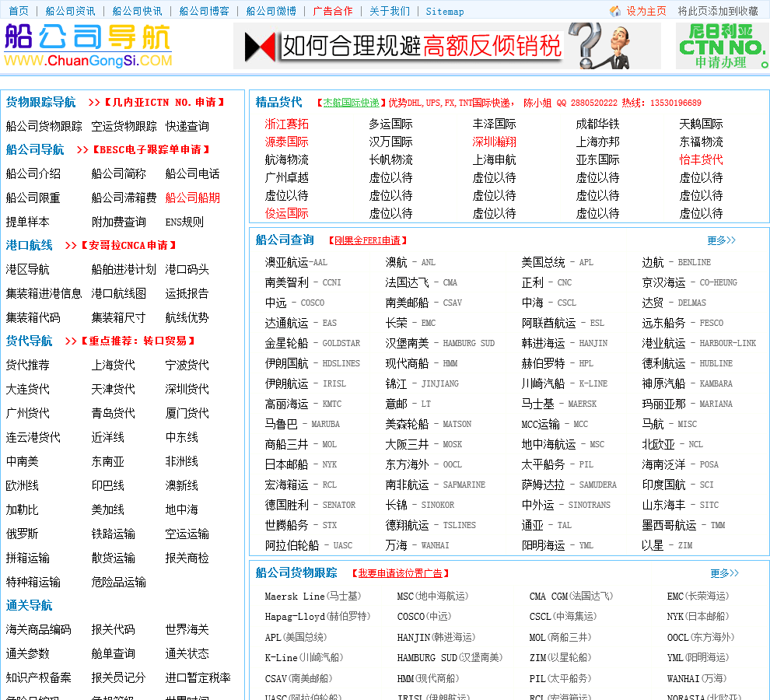This screenshot has width=770, height=700.
Task: Open 通关导航 section heading
Action: point(29,605)
